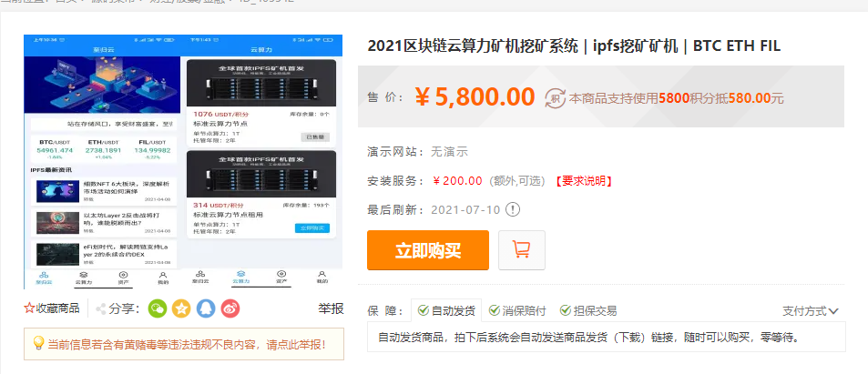Click the 请点此举报 warning text
The image size is (868, 374).
(x=293, y=344)
